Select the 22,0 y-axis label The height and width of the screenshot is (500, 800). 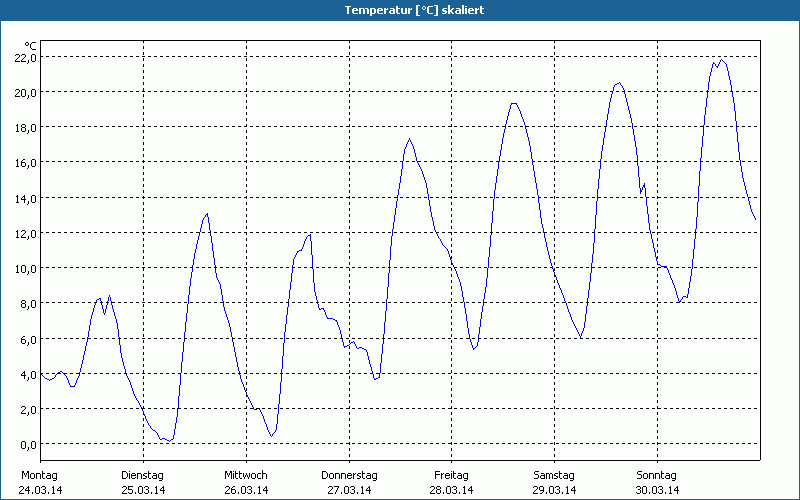[x=25, y=57]
